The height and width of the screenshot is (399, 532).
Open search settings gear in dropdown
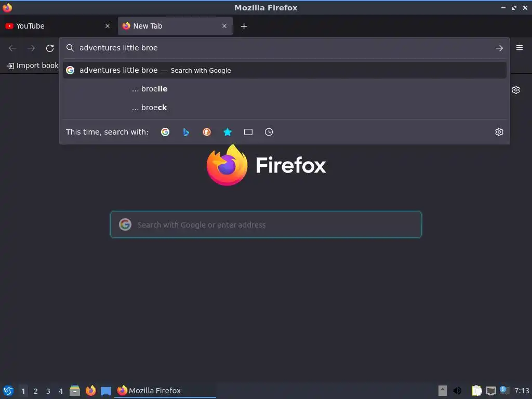pyautogui.click(x=499, y=132)
